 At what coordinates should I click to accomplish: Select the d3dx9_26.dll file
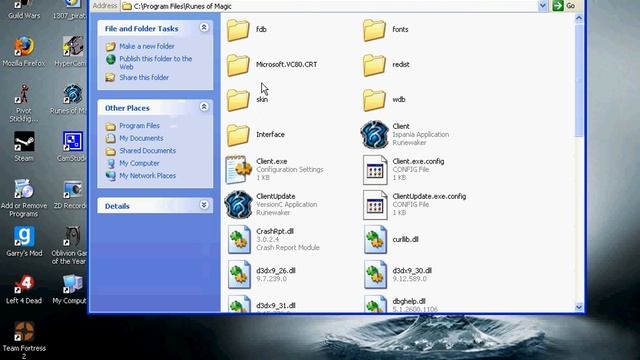pos(261,275)
